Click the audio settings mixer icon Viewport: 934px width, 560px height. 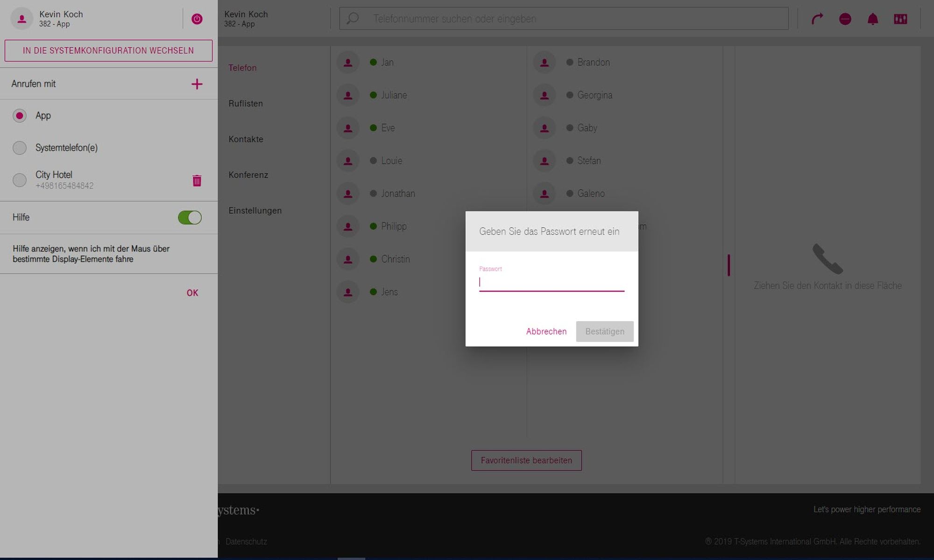point(900,19)
